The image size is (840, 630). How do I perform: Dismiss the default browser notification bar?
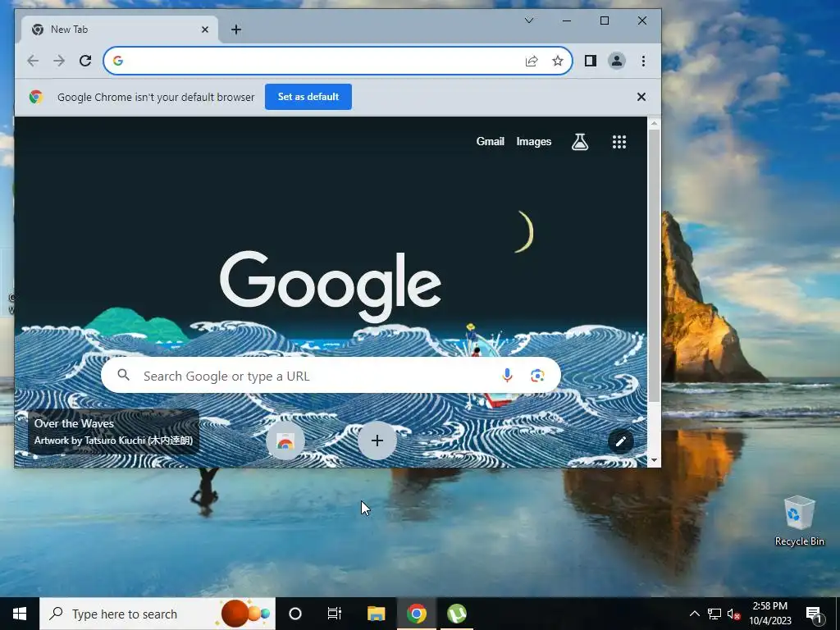641,97
